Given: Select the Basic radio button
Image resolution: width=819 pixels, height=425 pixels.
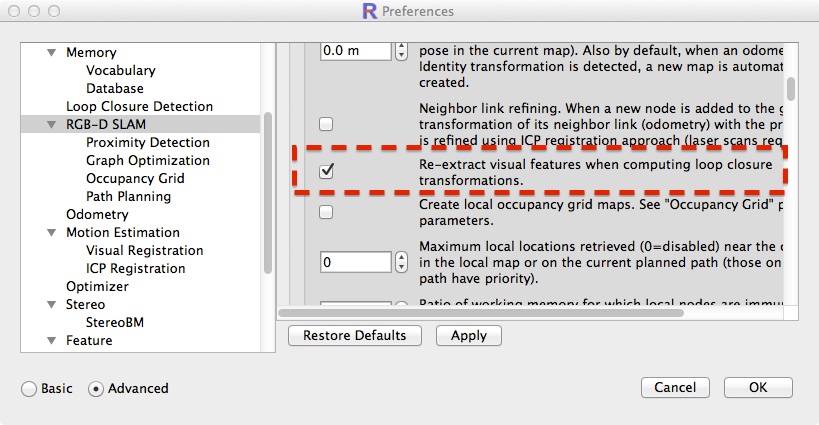Looking at the screenshot, I should coord(29,388).
